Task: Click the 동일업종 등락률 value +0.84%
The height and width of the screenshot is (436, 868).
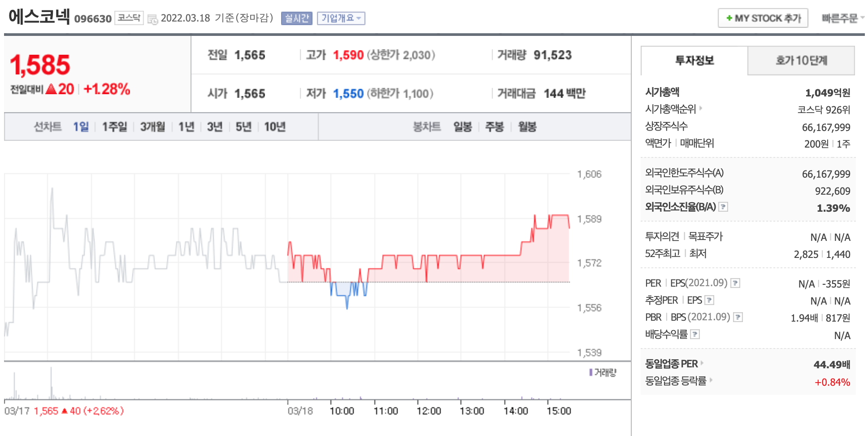Action: tap(833, 382)
